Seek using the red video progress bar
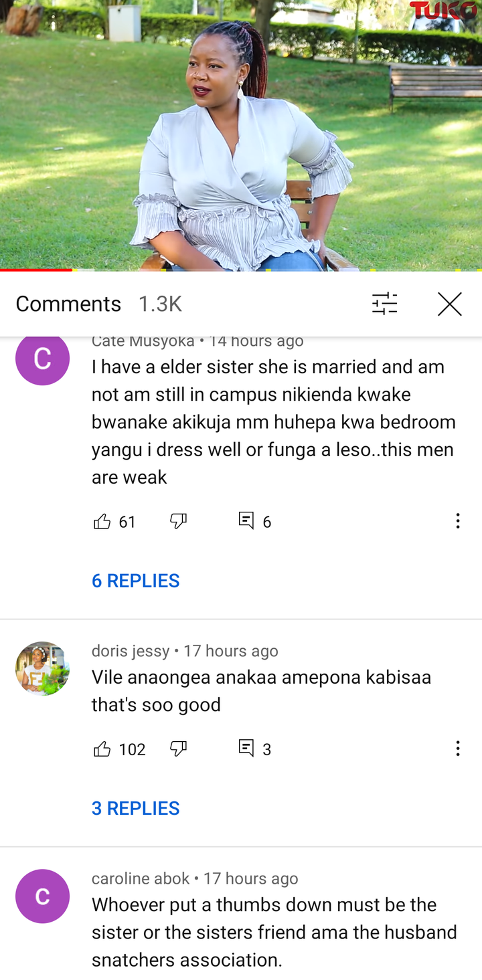Screen dimensions: 482x980 [x=36, y=270]
